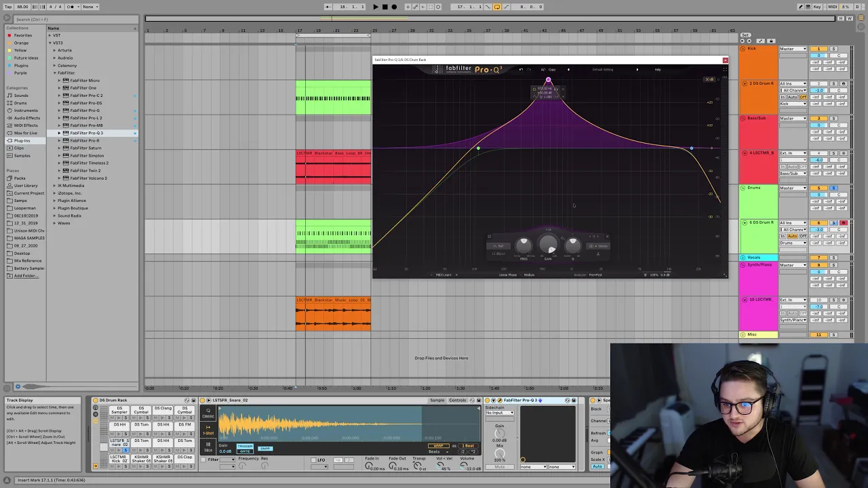868x488 pixels.
Task: Select the purple bell band node
Action: 548,81
